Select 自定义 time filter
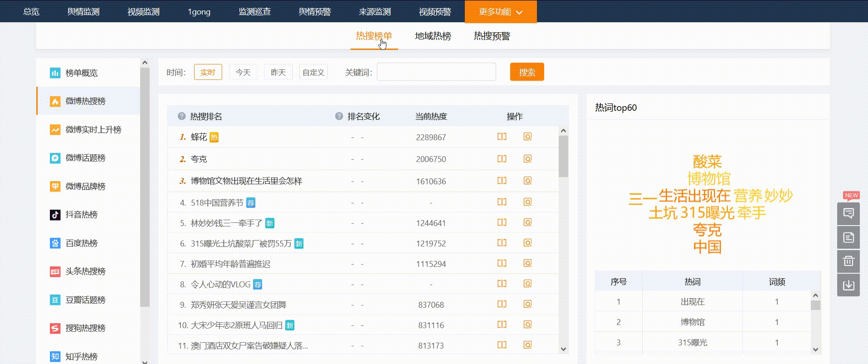Image resolution: width=868 pixels, height=364 pixels. tap(313, 72)
